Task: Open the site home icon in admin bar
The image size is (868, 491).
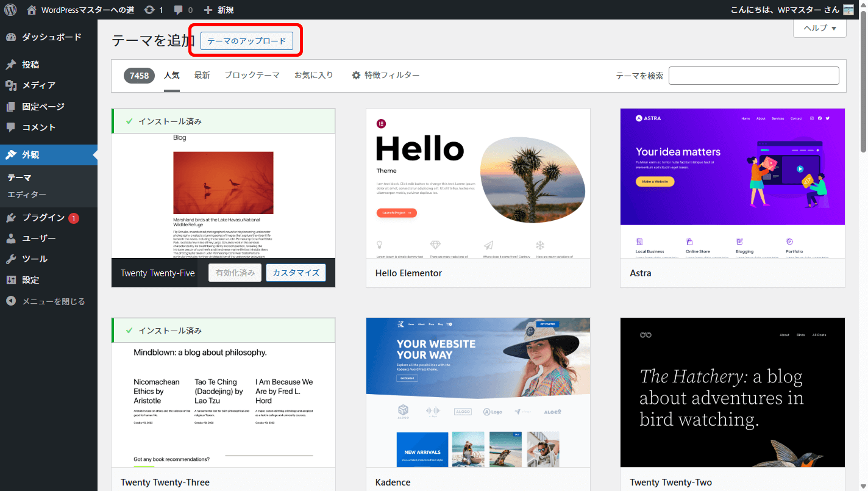Action: tap(32, 10)
